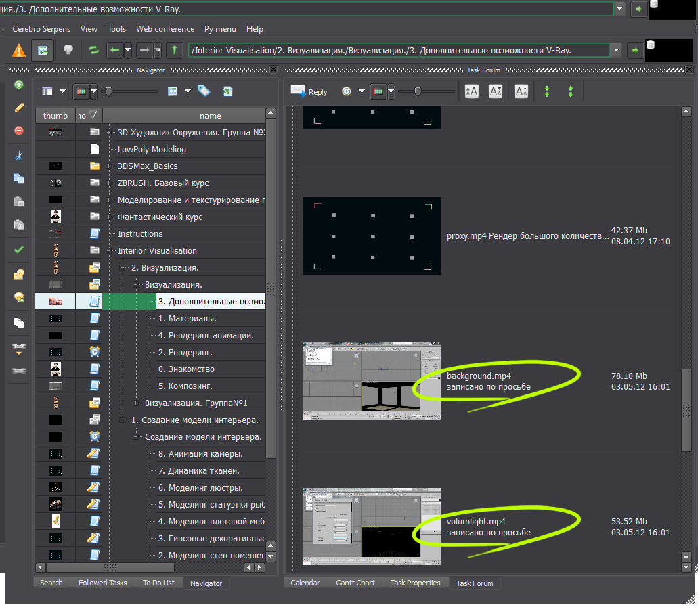The image size is (700, 609).
Task: Click the Reply button in Task Forum
Action: point(309,91)
